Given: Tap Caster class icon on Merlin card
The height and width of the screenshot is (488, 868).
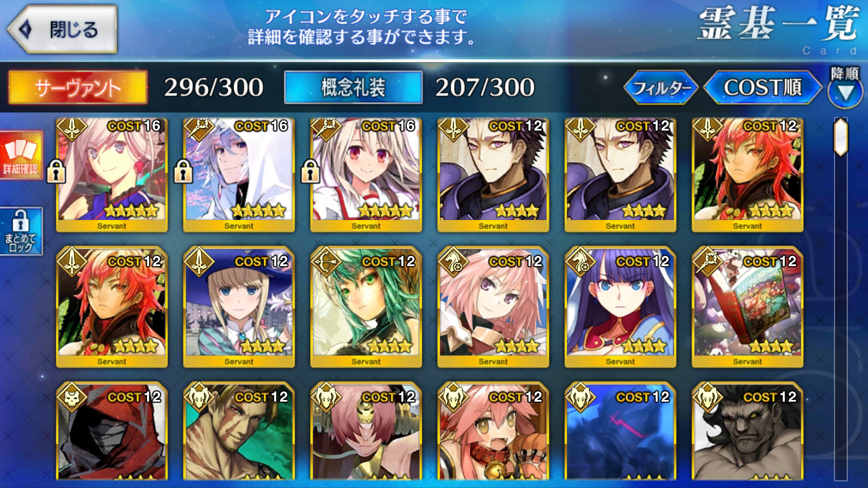Looking at the screenshot, I should [x=198, y=129].
